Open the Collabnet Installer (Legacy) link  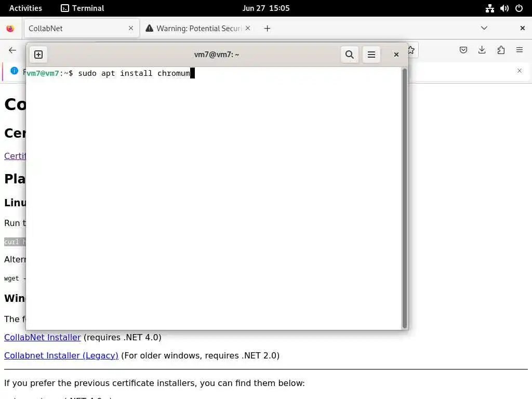61,355
